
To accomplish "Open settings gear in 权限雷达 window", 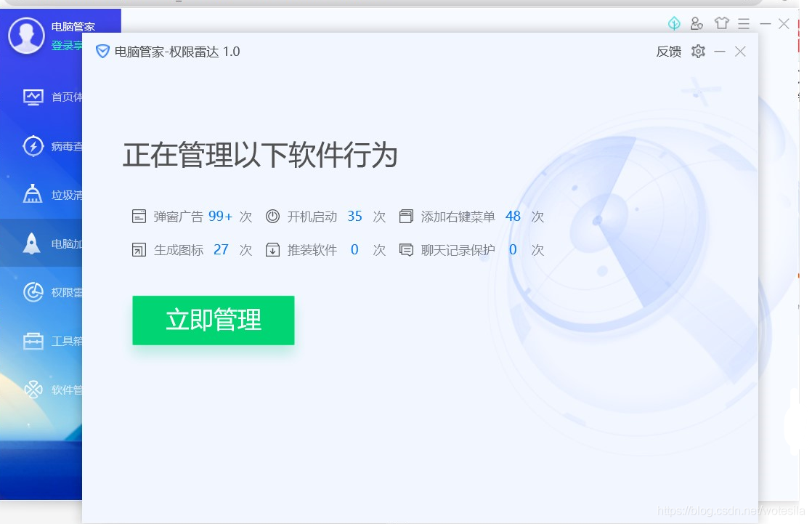I will tap(698, 52).
